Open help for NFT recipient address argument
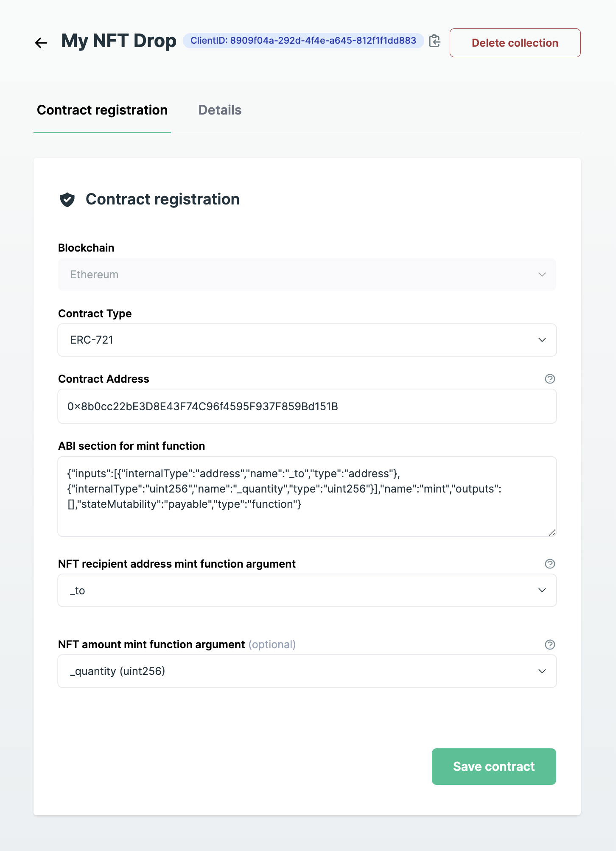 [550, 564]
